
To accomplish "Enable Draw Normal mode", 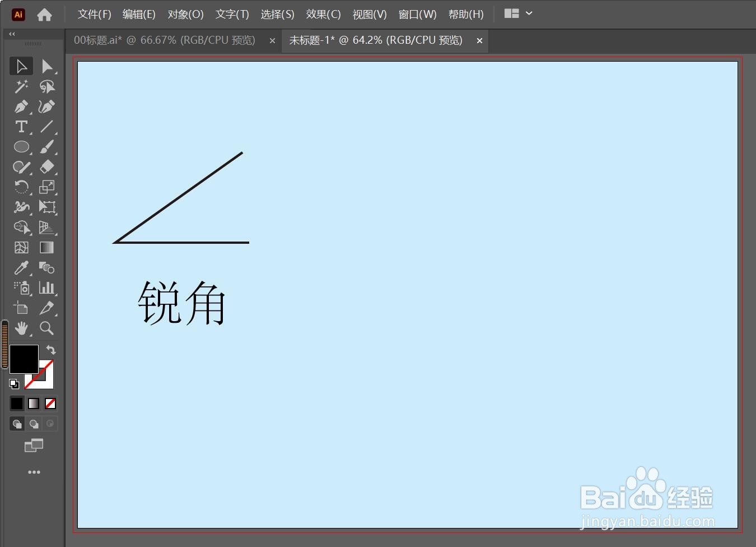I will tap(17, 424).
